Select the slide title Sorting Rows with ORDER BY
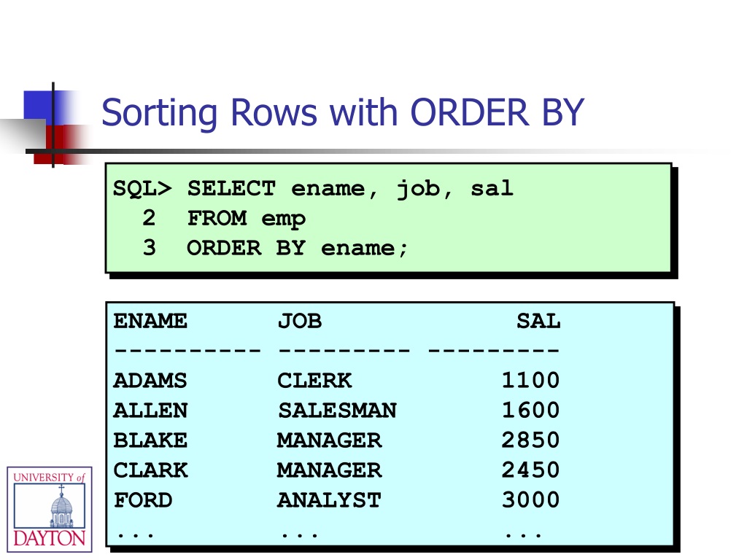 tap(343, 113)
